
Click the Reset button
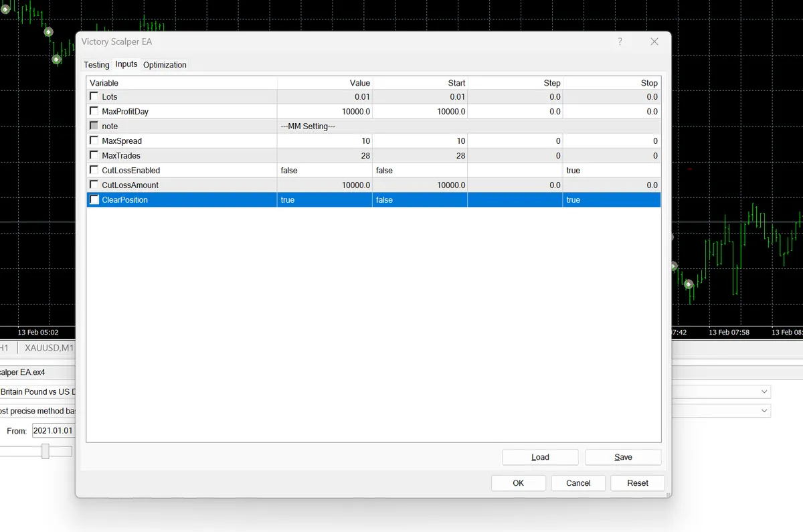638,483
